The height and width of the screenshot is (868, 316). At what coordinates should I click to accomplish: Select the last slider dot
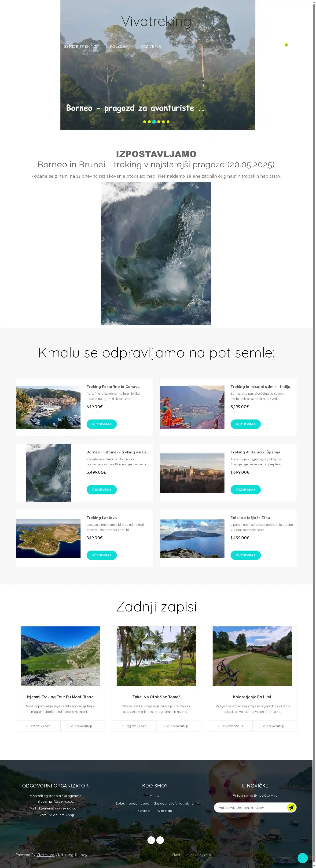[x=168, y=122]
